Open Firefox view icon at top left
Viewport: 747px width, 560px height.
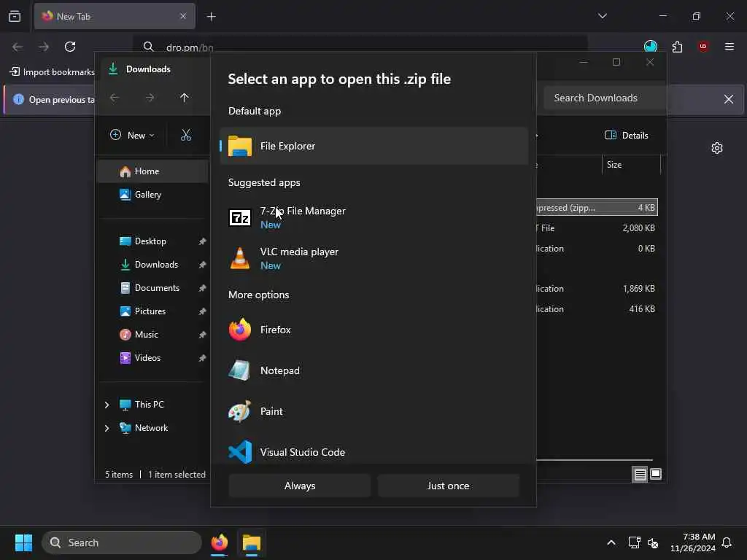tap(15, 16)
